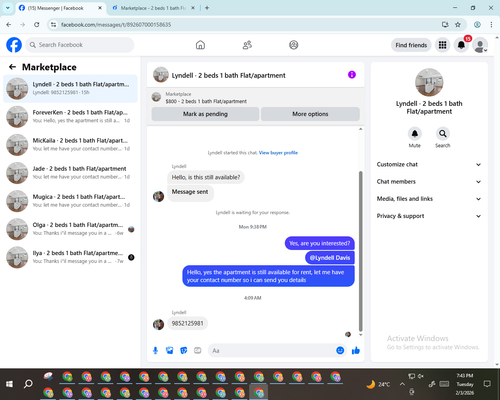Click the Search Facebook field

click(80, 45)
